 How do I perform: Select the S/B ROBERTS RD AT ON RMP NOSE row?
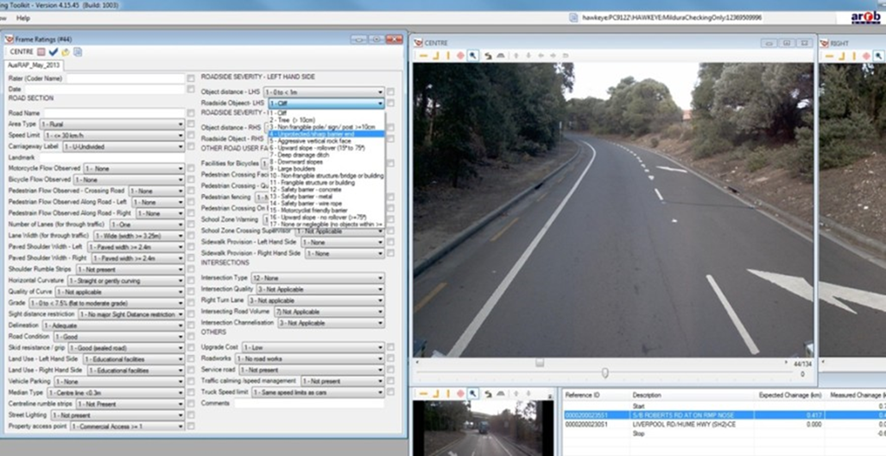724,415
